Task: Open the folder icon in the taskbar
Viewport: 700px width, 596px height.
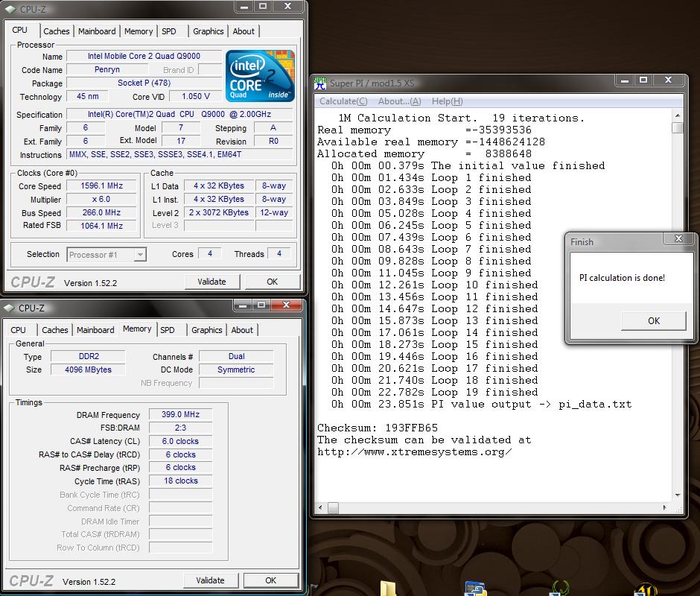Action: (x=389, y=589)
